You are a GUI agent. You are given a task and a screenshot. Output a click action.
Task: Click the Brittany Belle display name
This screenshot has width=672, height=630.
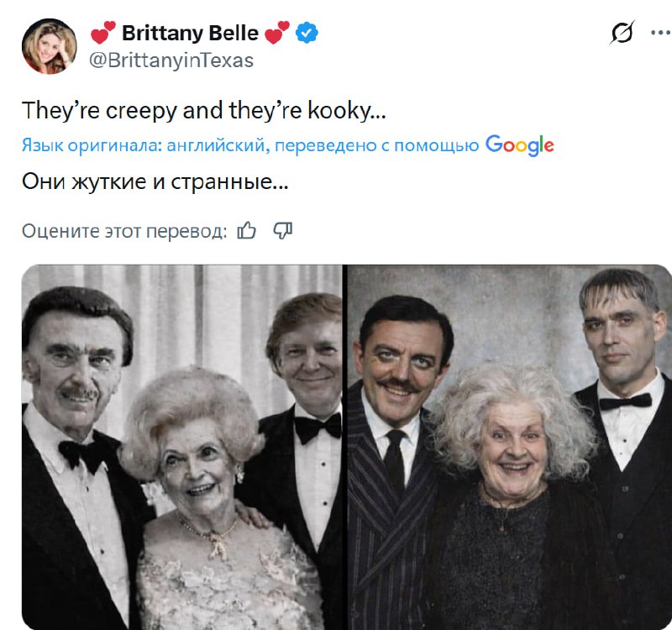(190, 34)
